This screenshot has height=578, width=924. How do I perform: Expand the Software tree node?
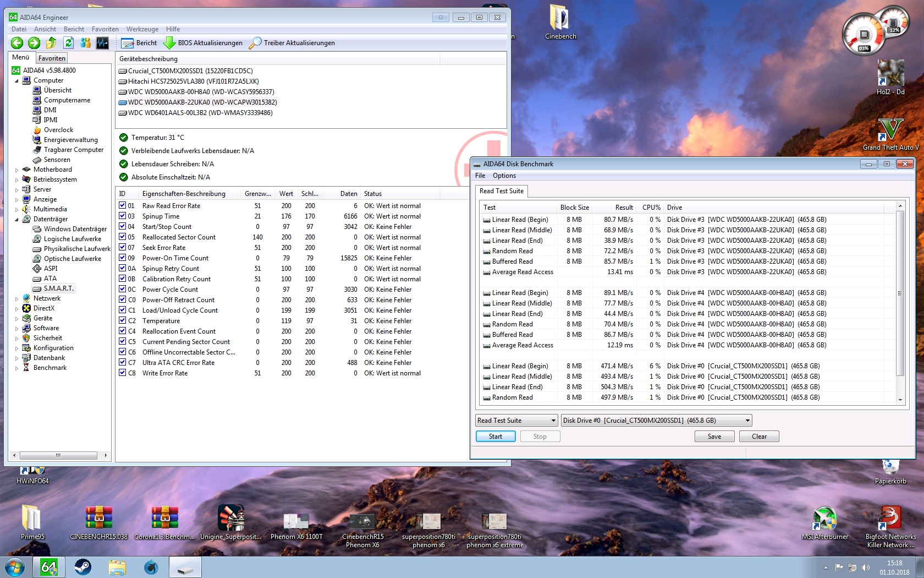click(x=16, y=329)
